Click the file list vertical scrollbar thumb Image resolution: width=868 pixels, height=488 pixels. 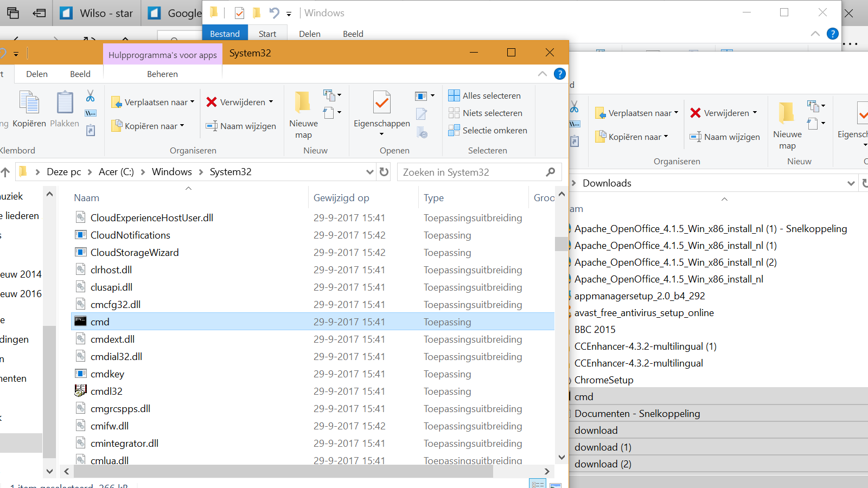coord(561,243)
